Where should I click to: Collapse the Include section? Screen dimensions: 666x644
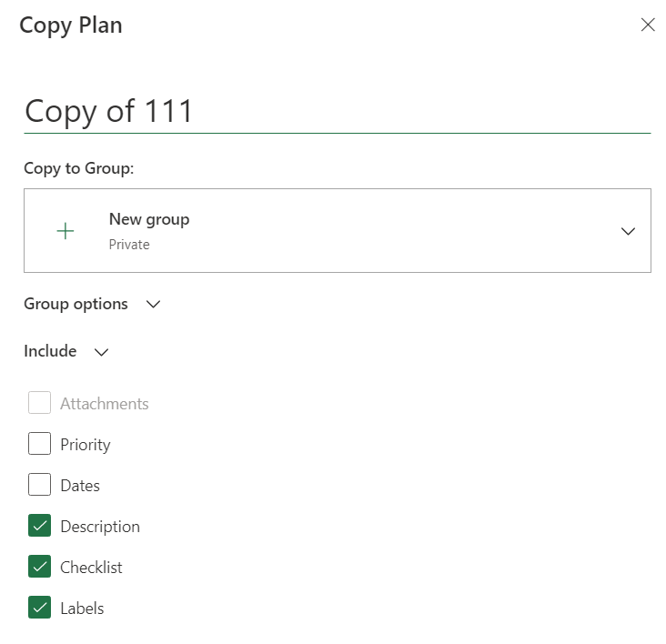coord(66,351)
